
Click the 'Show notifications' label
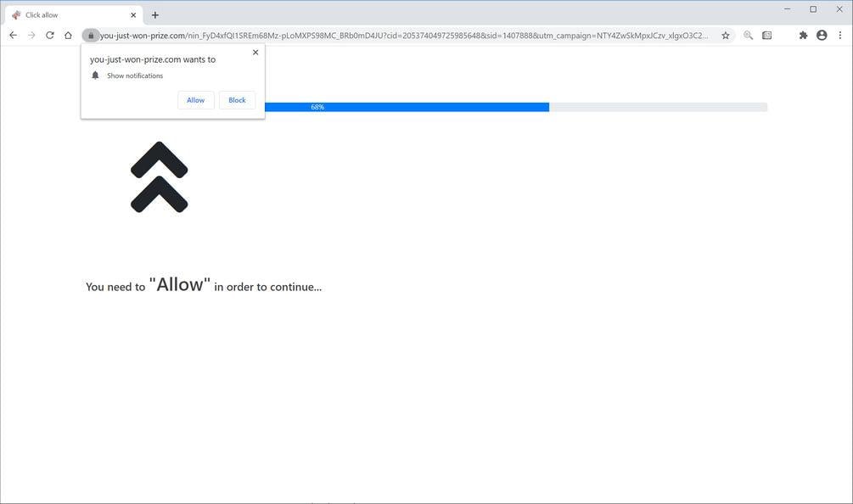pyautogui.click(x=135, y=76)
